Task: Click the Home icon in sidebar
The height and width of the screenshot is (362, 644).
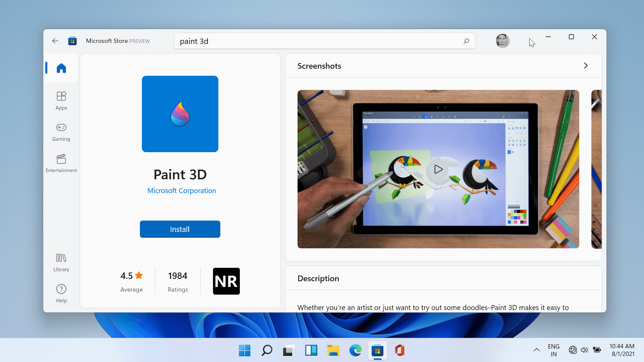Action: pyautogui.click(x=61, y=68)
